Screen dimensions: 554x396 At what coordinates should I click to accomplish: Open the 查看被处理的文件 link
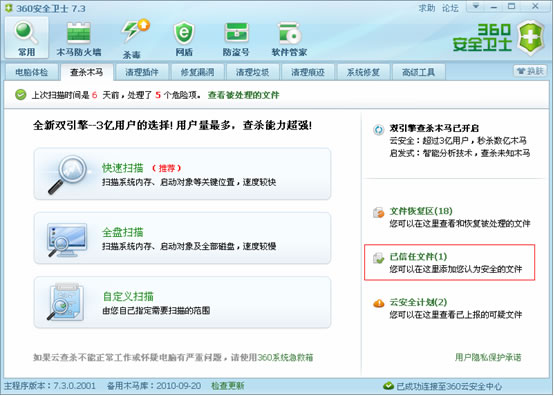pos(243,95)
